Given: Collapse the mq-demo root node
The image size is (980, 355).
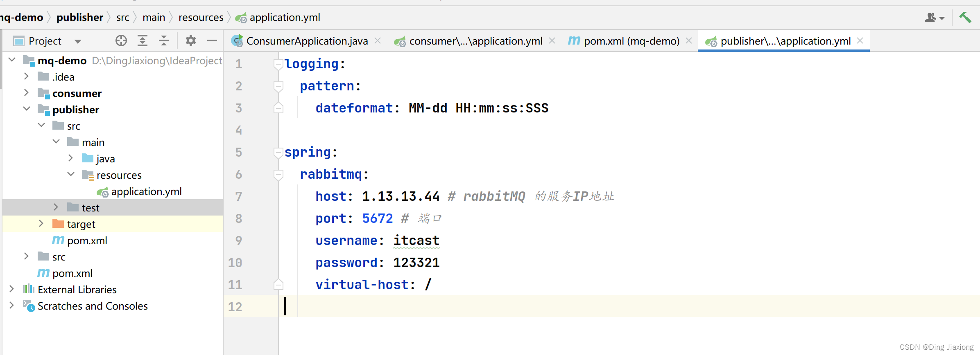Looking at the screenshot, I should click(12, 60).
